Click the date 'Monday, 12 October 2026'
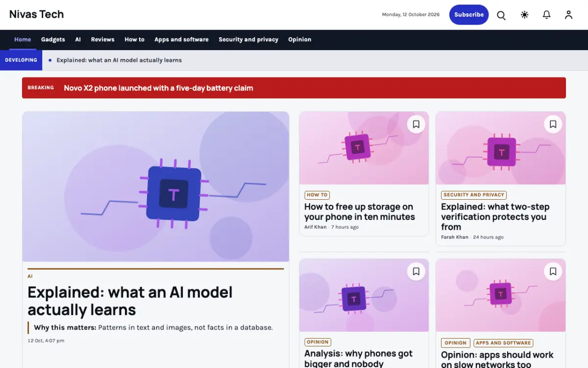 (x=411, y=15)
